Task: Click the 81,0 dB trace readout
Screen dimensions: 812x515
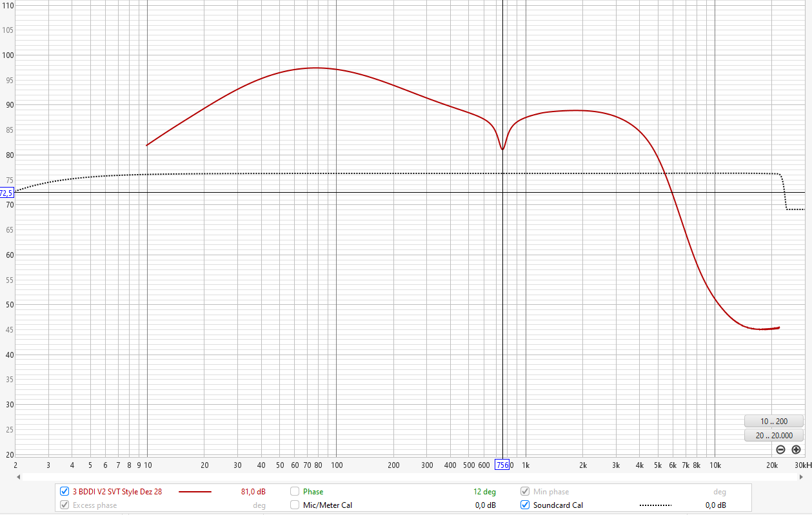Action: (x=253, y=492)
